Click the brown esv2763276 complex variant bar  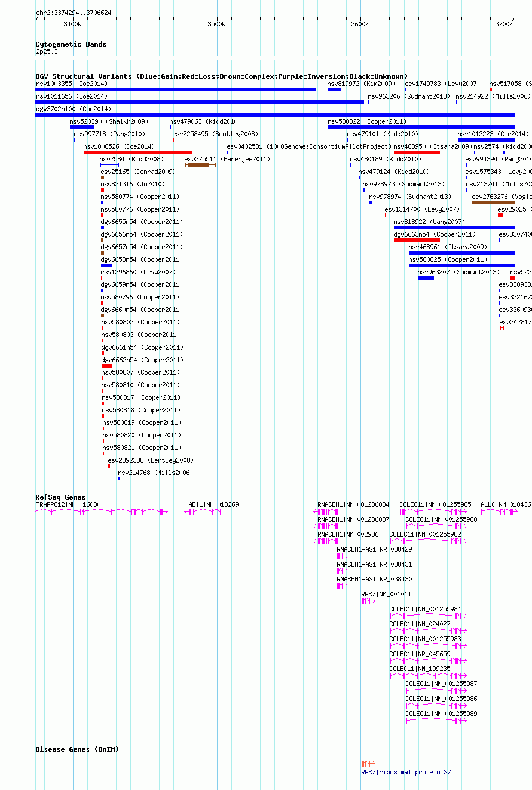click(494, 203)
